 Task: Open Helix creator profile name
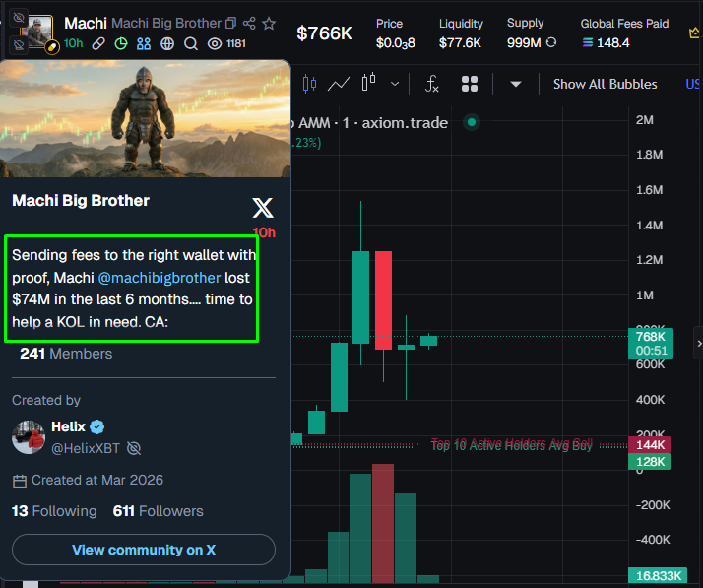(68, 426)
